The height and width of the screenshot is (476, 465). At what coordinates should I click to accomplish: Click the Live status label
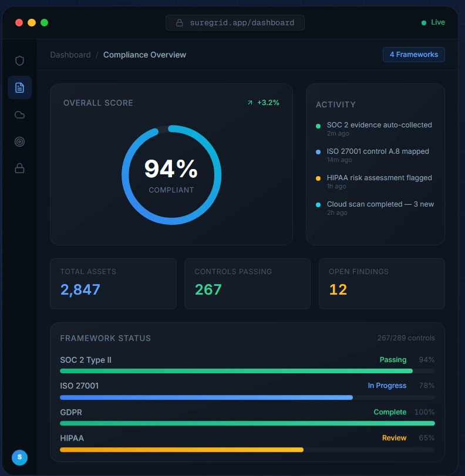coord(438,22)
